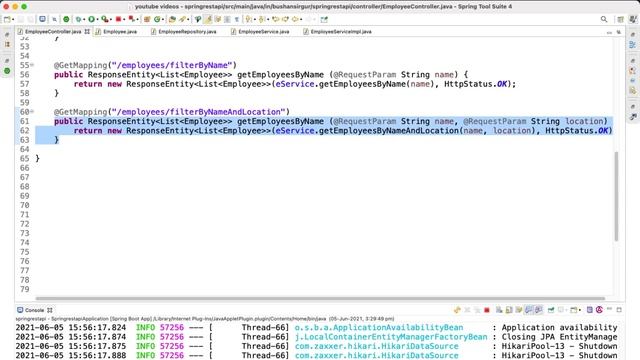Click the Pin Console icon
Screen dimensions: 640x360
(x=551, y=310)
